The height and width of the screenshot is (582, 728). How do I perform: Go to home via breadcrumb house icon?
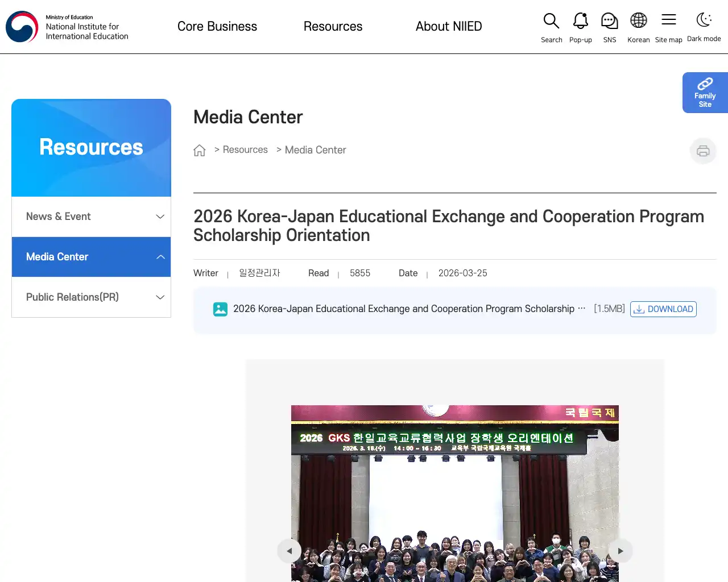[x=200, y=150]
